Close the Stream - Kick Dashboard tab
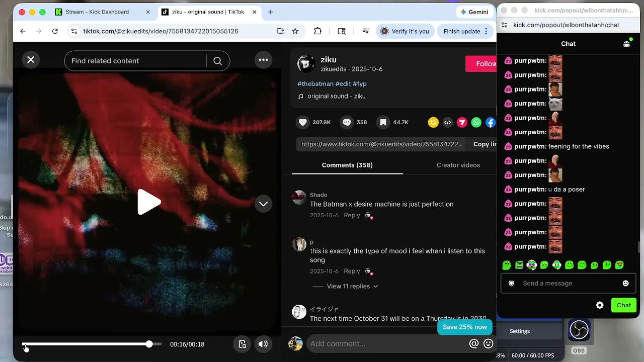The width and height of the screenshot is (644, 362). 147,12
